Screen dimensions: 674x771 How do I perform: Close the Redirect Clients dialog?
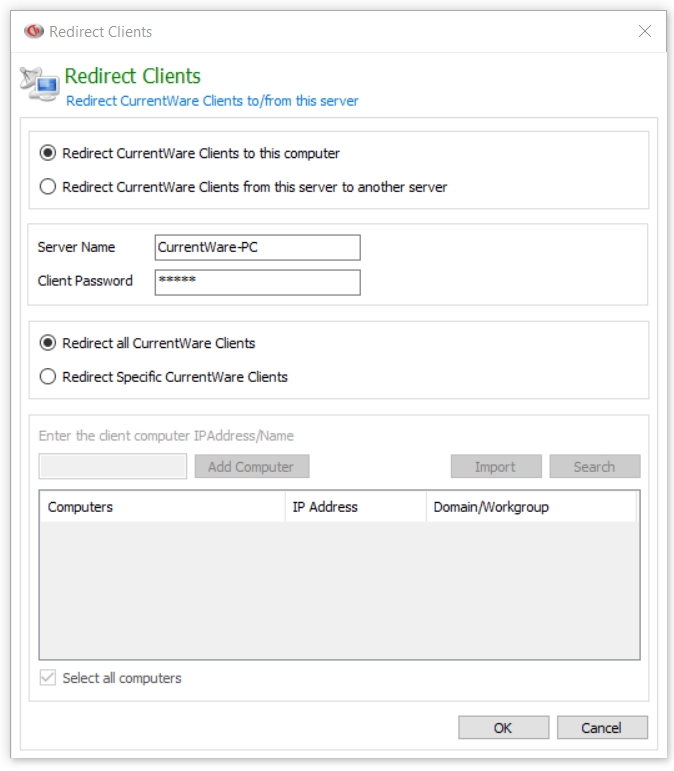point(645,31)
